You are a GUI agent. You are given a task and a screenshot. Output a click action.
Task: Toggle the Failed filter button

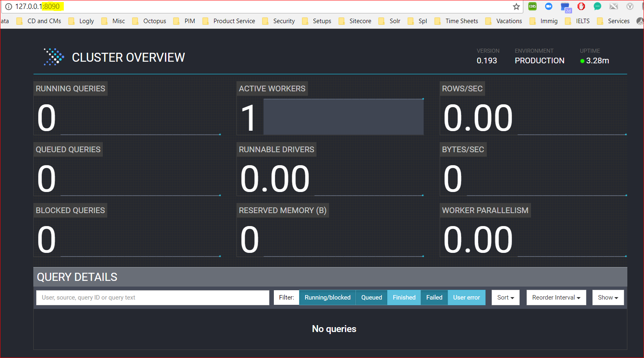tap(434, 298)
